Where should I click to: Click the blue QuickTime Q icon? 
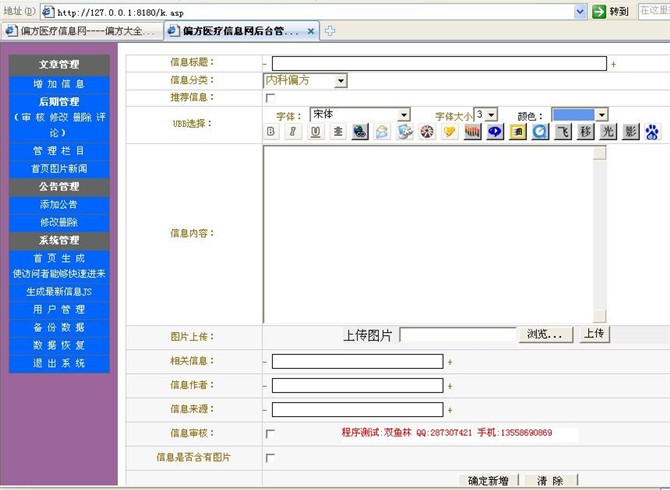[540, 132]
